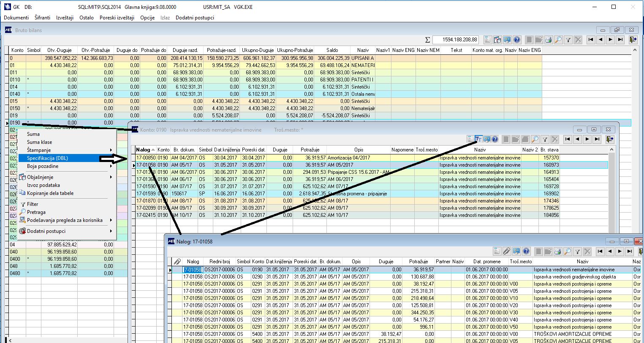Click the sigma sum symbol in Bruto bilans
This screenshot has width=644, height=343.
[x=427, y=40]
